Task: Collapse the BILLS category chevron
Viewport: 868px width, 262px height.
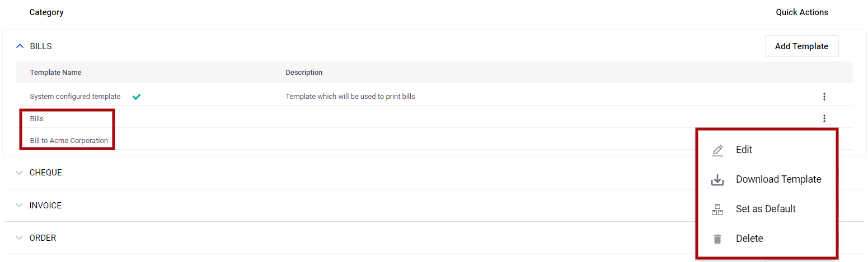Action: pos(20,46)
